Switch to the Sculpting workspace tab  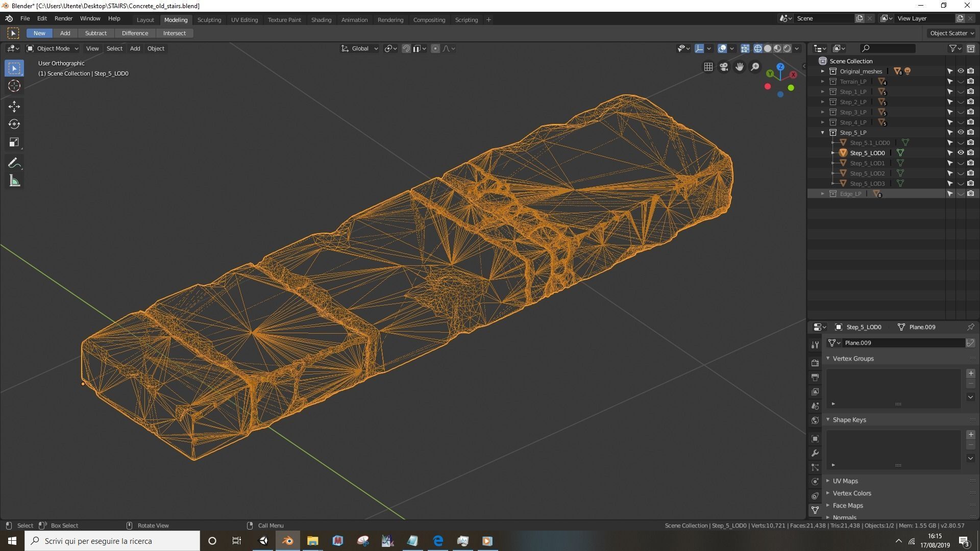click(x=209, y=19)
